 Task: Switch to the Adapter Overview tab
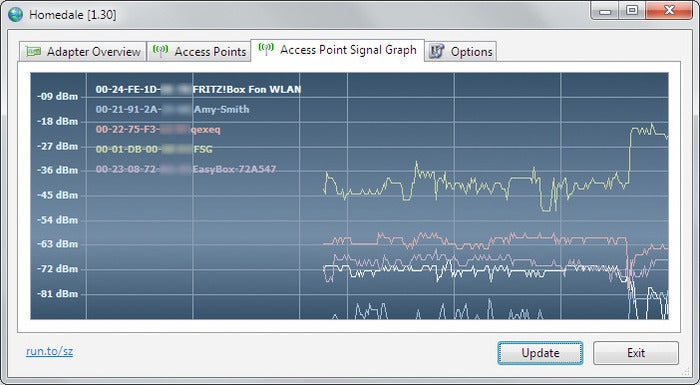click(x=83, y=52)
